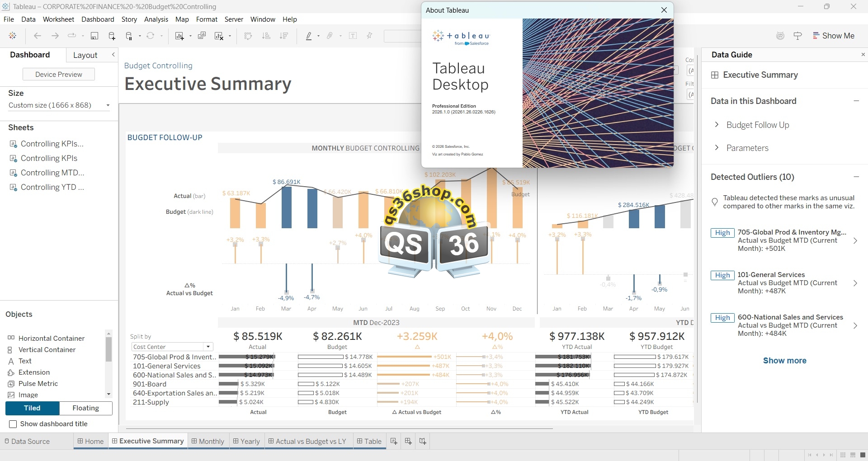Open the Analysis menu
The image size is (868, 461).
point(156,19)
